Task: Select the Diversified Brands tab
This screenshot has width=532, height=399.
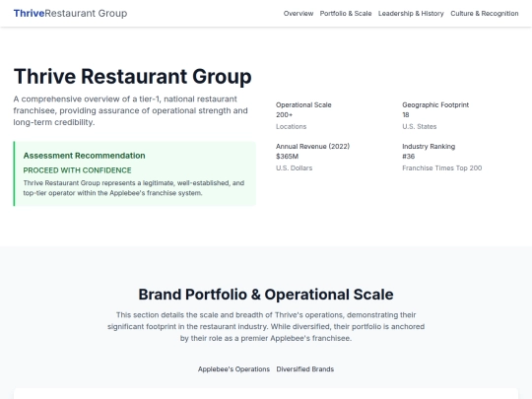Action: pos(305,369)
